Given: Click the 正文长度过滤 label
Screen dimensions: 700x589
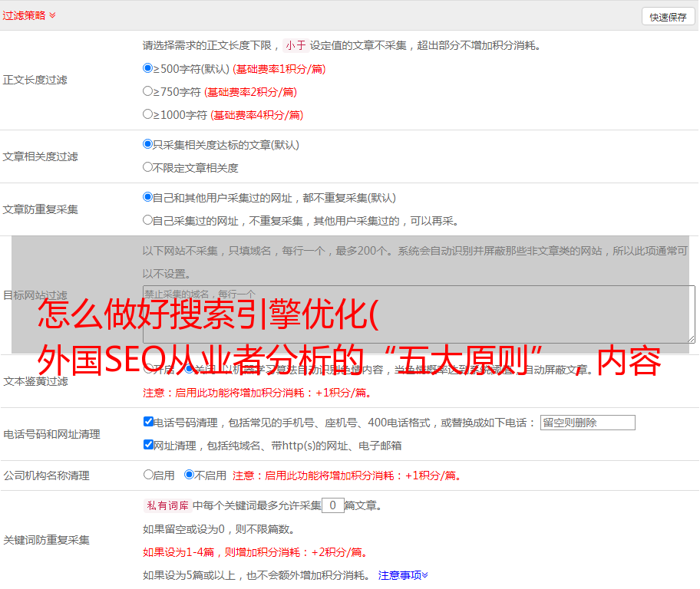Looking at the screenshot, I should pos(35,80).
